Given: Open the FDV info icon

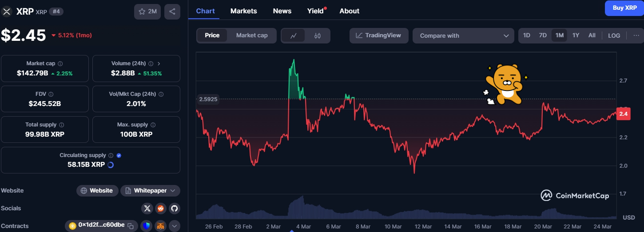Looking at the screenshot, I should [x=51, y=94].
